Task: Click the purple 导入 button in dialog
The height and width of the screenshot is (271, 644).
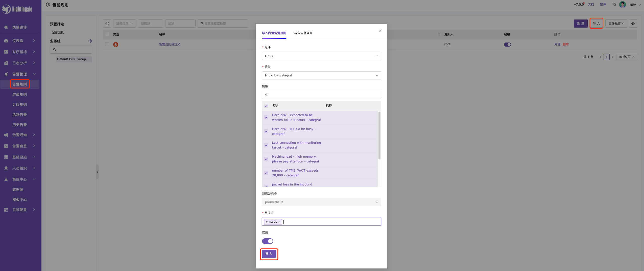Action: (269, 254)
